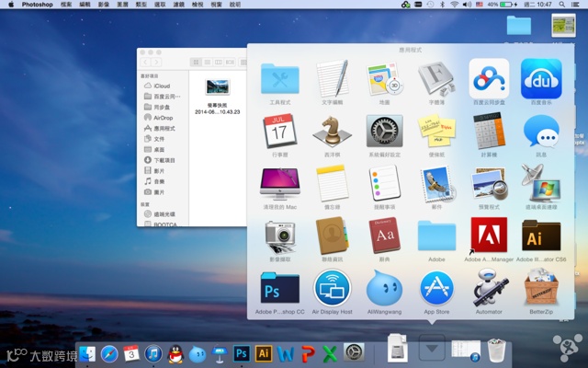Open the blue folder on the desktop
588x368 pixels.
coord(518,26)
